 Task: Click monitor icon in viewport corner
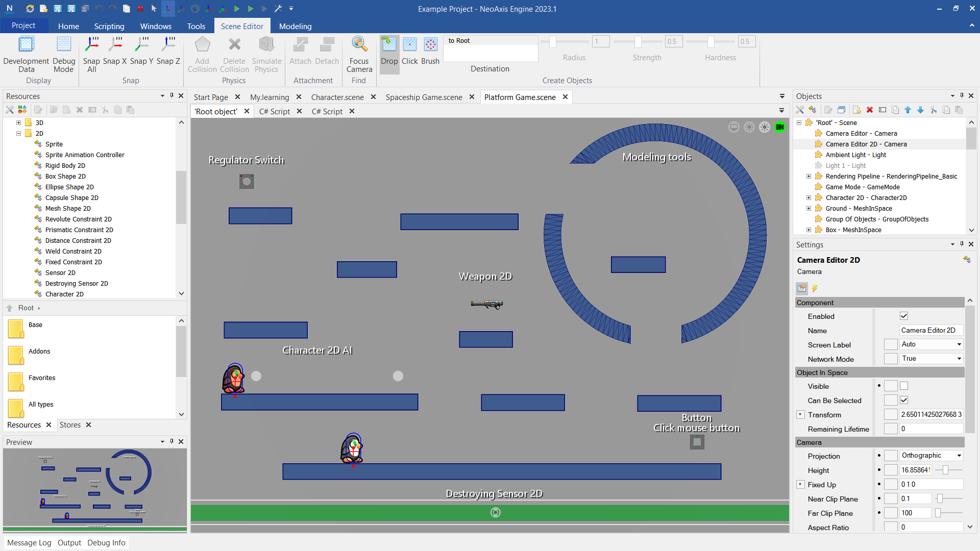(734, 127)
